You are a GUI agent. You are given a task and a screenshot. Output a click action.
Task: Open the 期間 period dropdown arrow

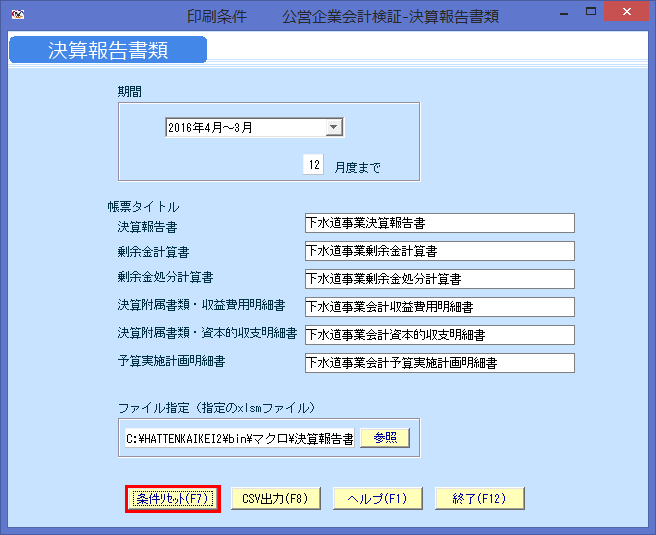[334, 127]
